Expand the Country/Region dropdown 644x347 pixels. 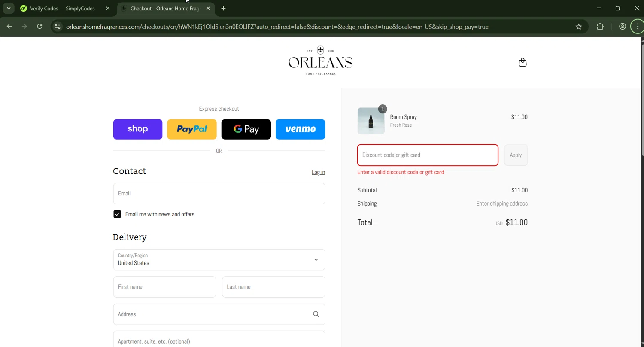(219, 260)
